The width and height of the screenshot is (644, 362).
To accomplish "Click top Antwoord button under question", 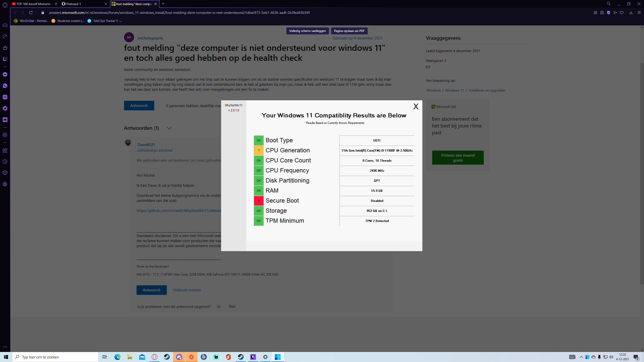I will 139,106.
